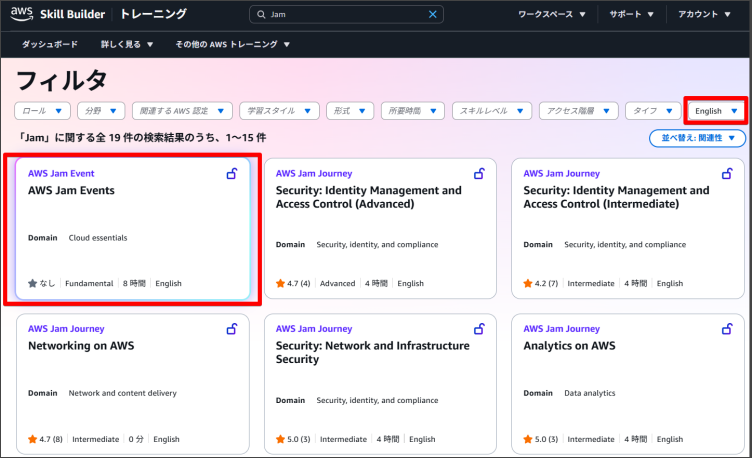Open the 並べ替え: 関連性 sort dropdown

pos(697,138)
